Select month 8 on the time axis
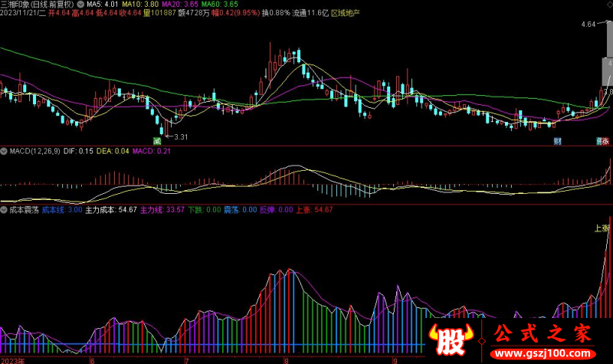613x364 pixels. [286, 360]
